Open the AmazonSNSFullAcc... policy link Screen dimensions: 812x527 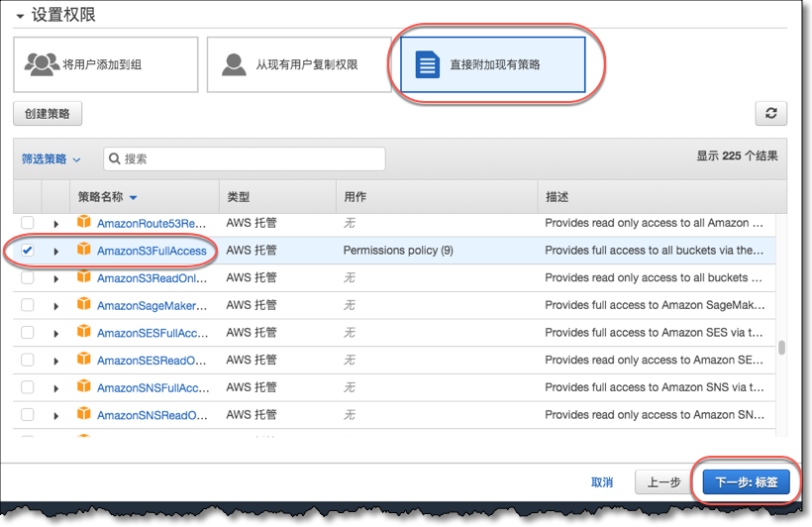pyautogui.click(x=153, y=388)
